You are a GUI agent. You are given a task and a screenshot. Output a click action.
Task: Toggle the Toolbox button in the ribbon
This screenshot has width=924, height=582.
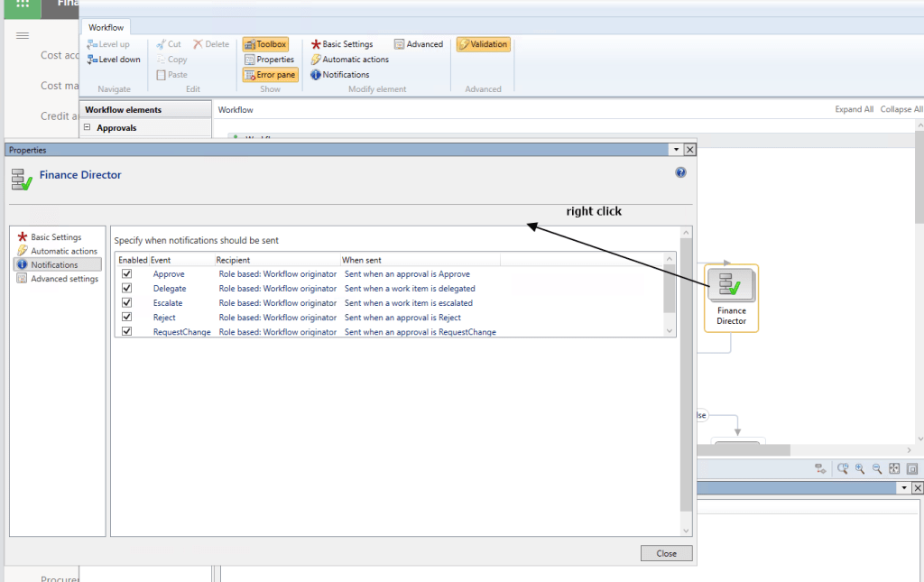point(265,44)
